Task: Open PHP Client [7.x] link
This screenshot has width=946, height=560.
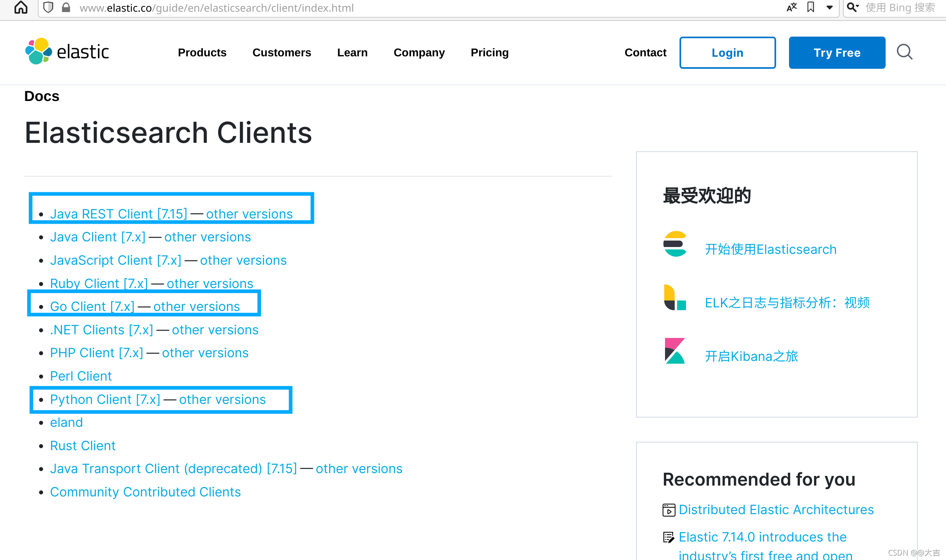Action: pos(97,353)
